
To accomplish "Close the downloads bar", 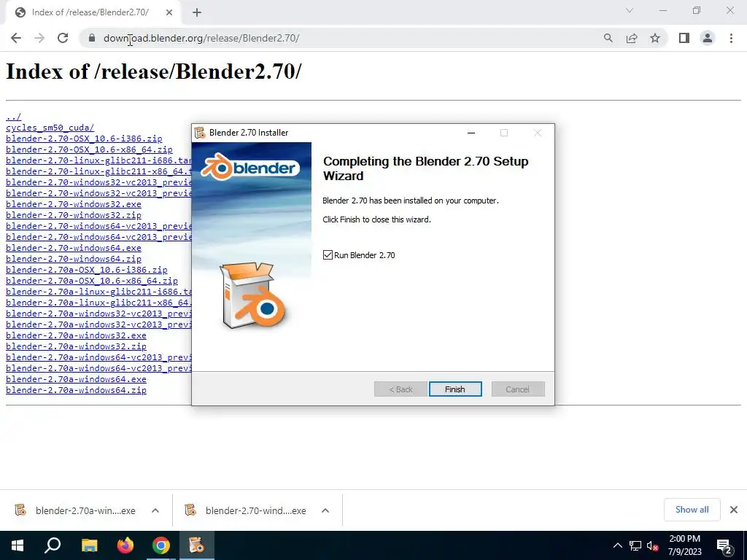I will [x=734, y=510].
